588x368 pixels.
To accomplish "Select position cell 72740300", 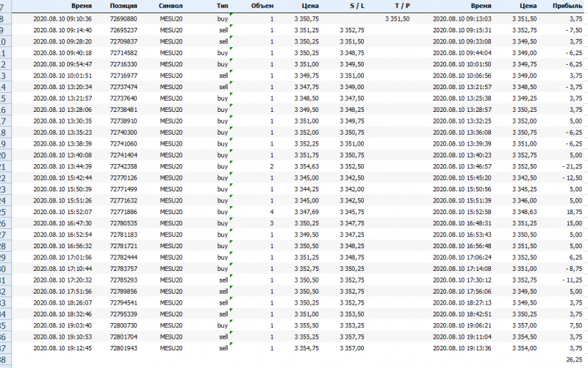I will pos(123,132).
